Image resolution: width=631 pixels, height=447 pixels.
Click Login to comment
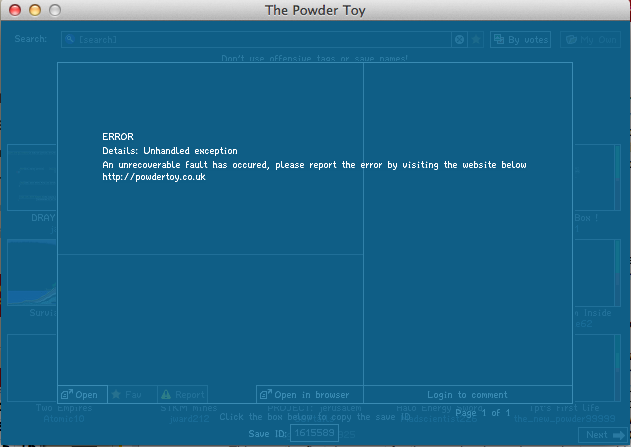point(468,395)
